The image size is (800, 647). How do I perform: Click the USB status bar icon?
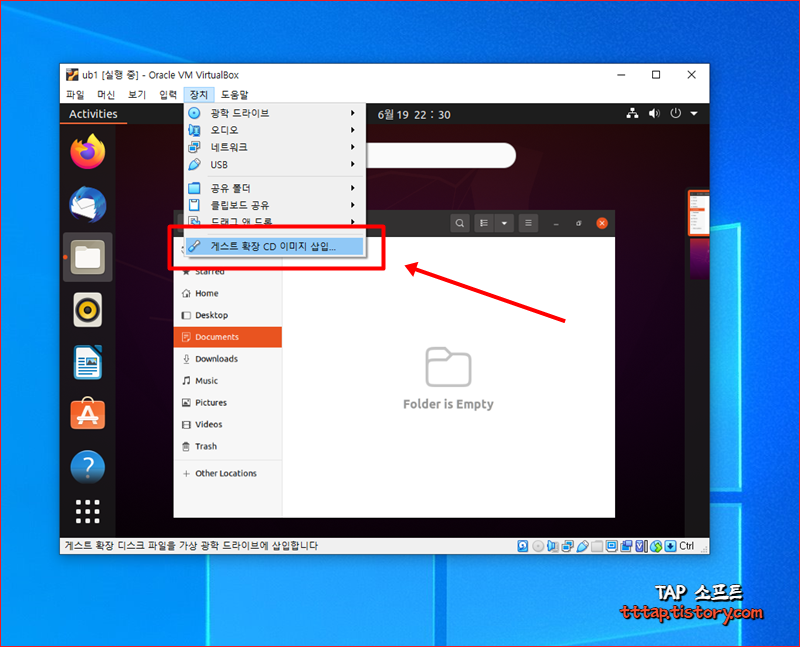pyautogui.click(x=582, y=546)
